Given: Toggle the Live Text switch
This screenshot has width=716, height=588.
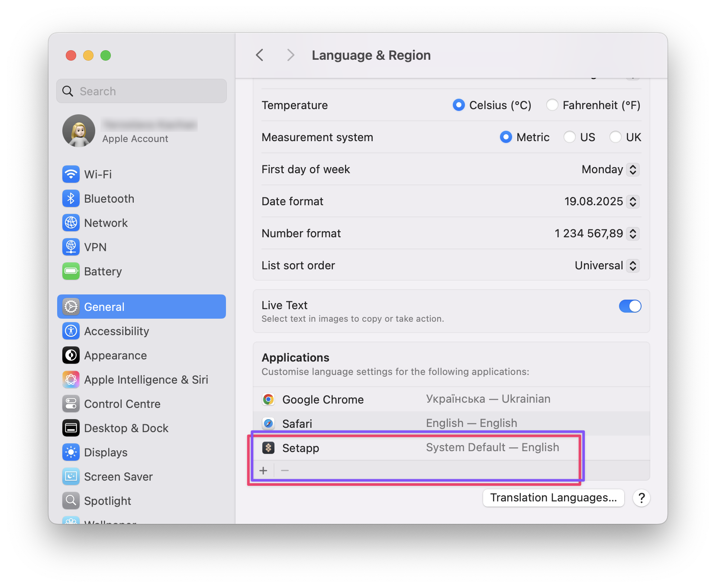Looking at the screenshot, I should tap(630, 306).
